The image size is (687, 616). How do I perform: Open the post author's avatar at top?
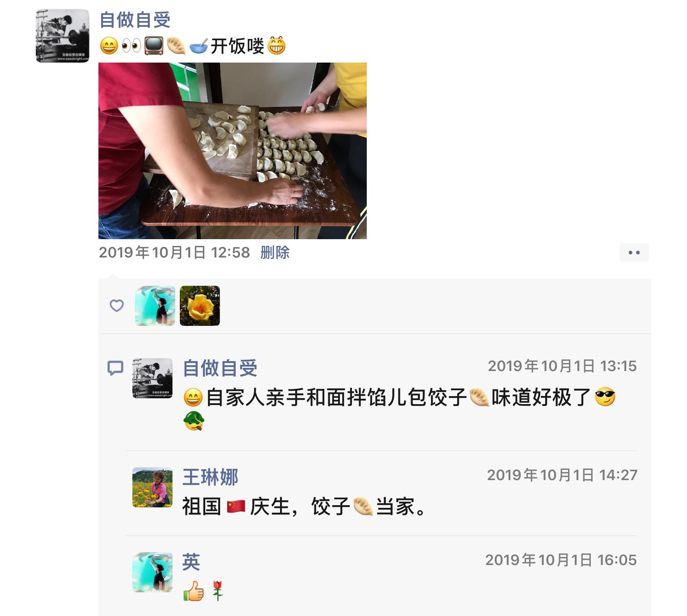click(63, 36)
